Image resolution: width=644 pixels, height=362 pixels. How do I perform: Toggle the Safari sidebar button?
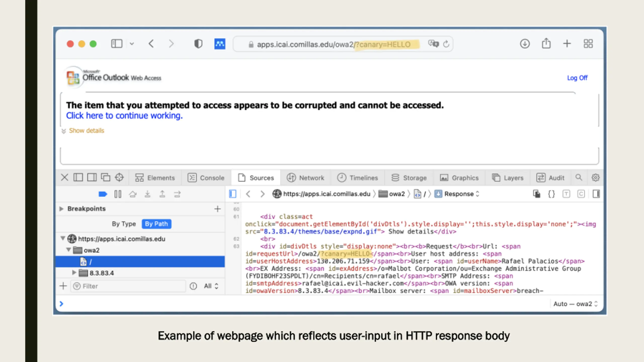tap(117, 44)
